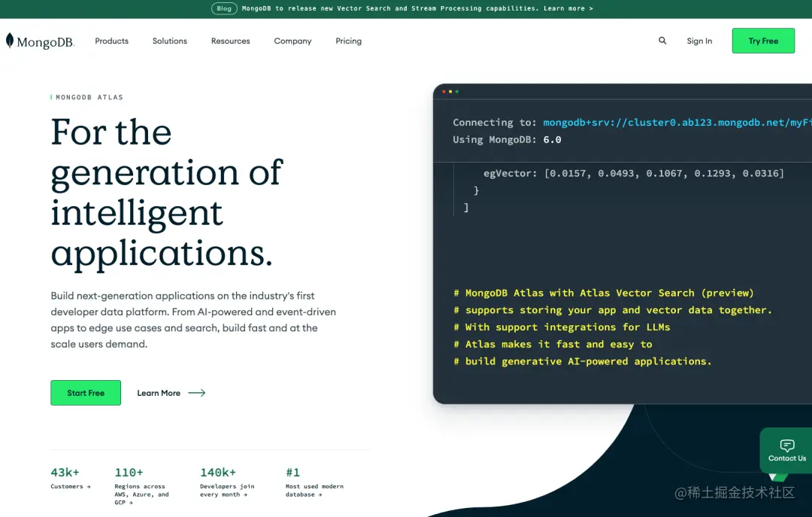
Task: Click the Try Free button
Action: click(x=763, y=41)
